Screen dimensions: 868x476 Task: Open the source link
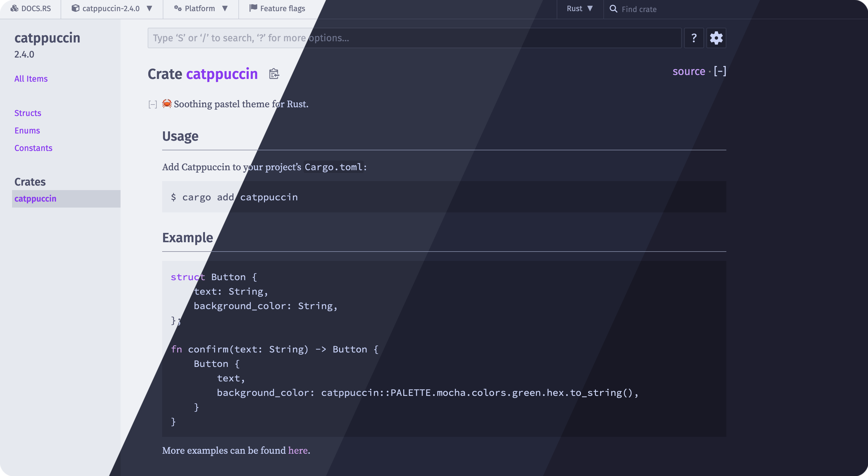pyautogui.click(x=688, y=71)
